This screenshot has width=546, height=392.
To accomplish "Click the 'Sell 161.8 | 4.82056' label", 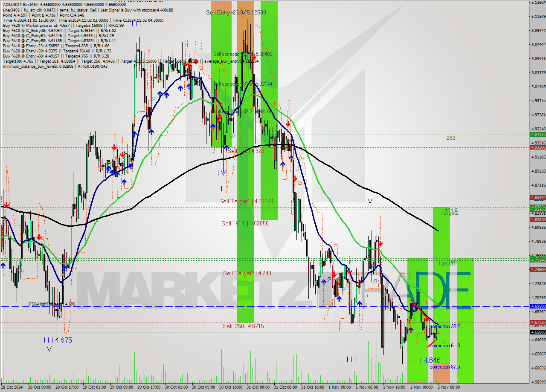I will pyautogui.click(x=245, y=223).
